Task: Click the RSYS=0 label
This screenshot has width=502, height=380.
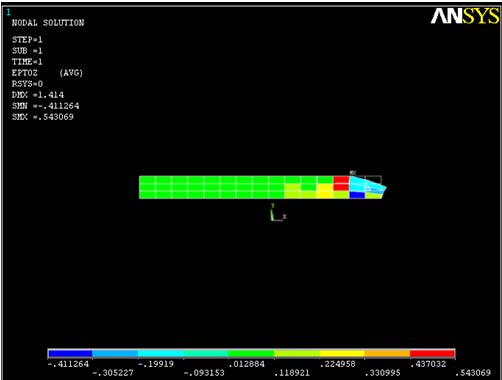Action: 27,84
